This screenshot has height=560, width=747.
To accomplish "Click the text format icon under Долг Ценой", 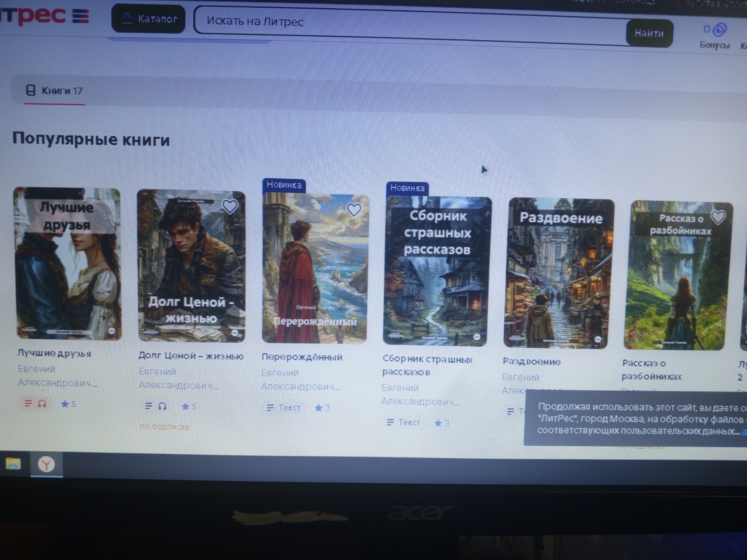I will point(148,406).
